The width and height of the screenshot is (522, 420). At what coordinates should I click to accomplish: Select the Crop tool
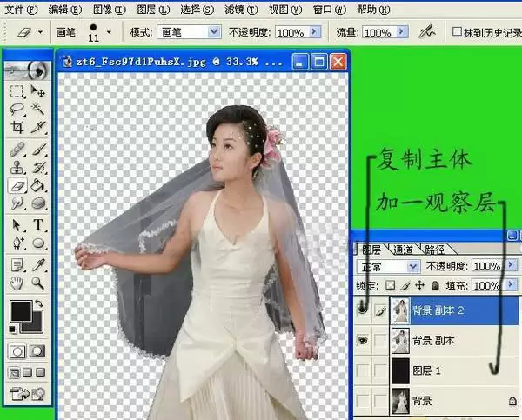pos(17,127)
